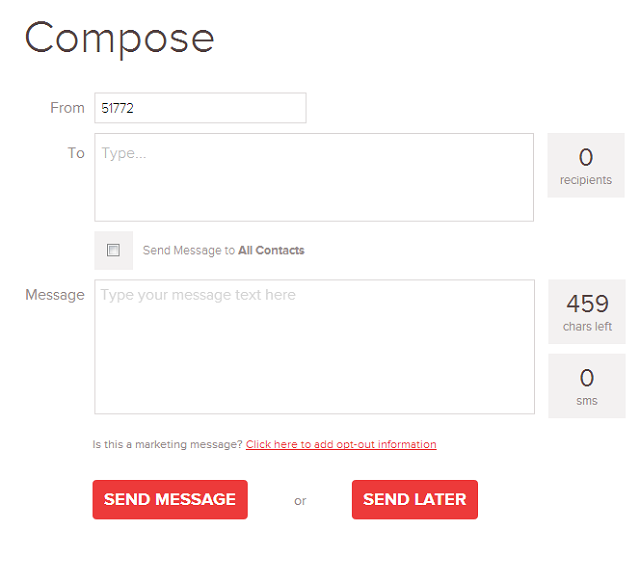This screenshot has height=583, width=640.
Task: Select the 0 recipients counter box
Action: point(586,165)
